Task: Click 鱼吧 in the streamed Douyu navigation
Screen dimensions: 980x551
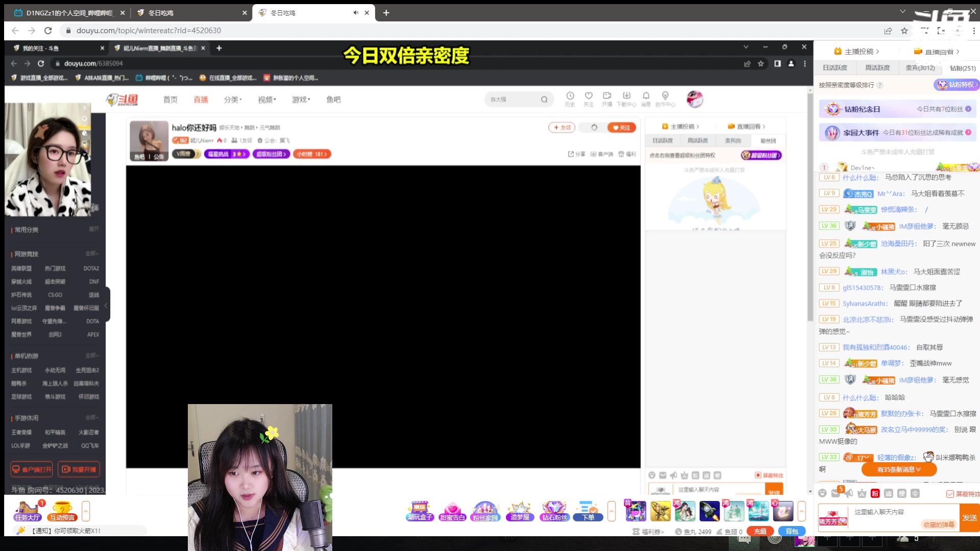Action: coord(333,100)
